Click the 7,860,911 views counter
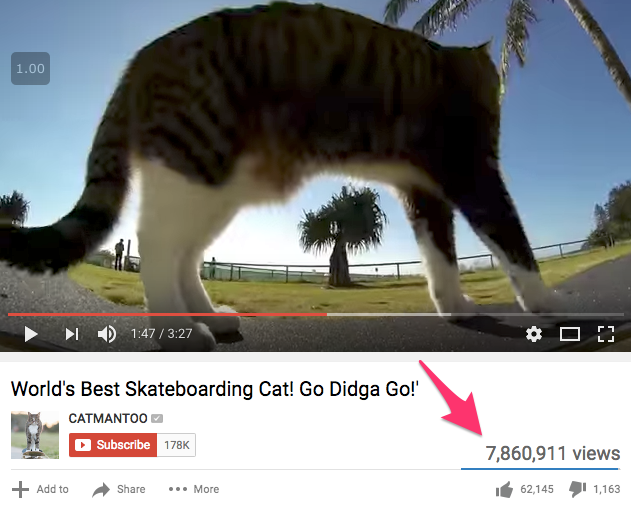This screenshot has width=631, height=505. [x=553, y=453]
